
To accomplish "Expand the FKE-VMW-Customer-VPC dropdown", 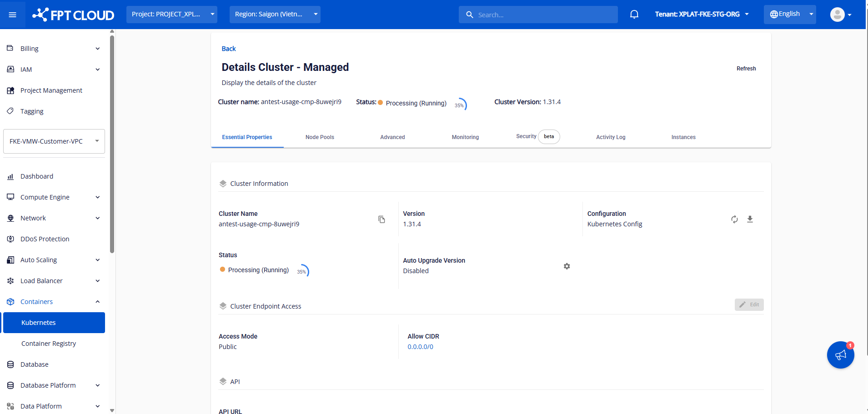I will click(54, 141).
